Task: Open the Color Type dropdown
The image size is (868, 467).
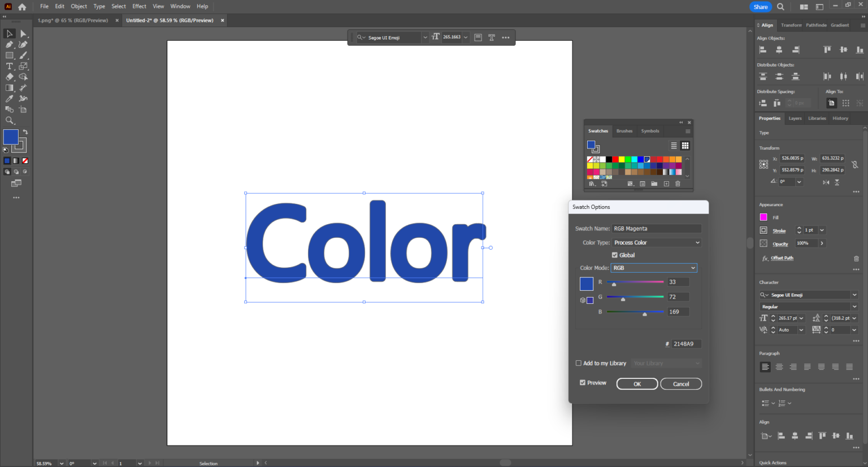Action: coord(656,242)
